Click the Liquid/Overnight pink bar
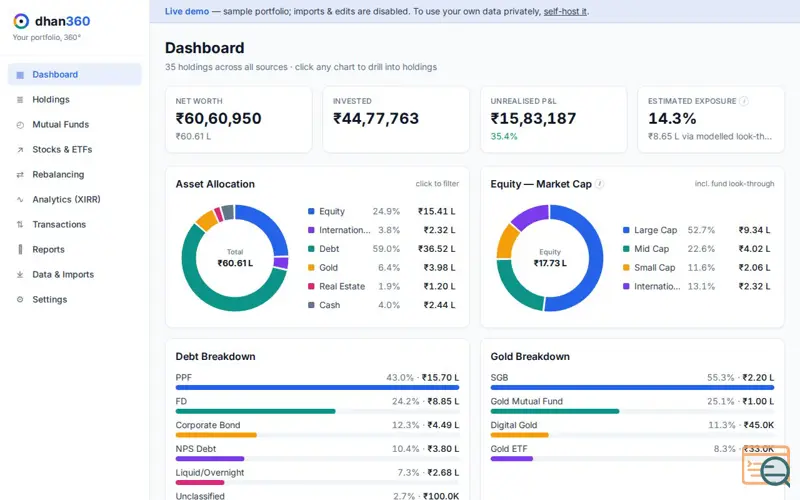This screenshot has width=800, height=500. [200, 483]
